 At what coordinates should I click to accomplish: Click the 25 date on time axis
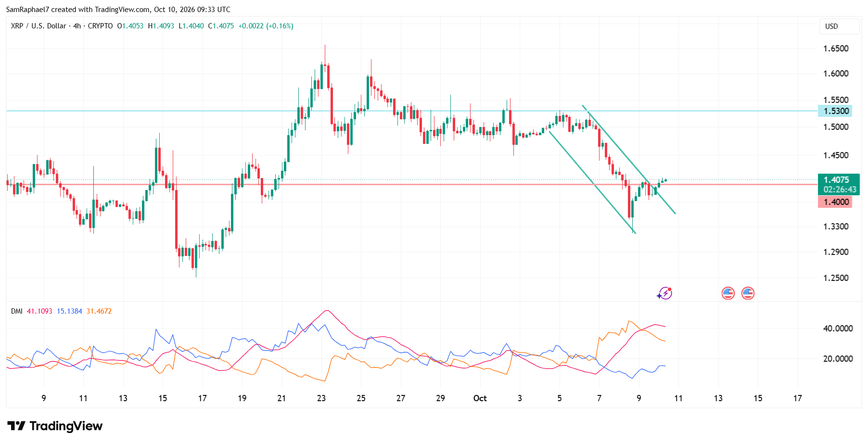coord(361,398)
